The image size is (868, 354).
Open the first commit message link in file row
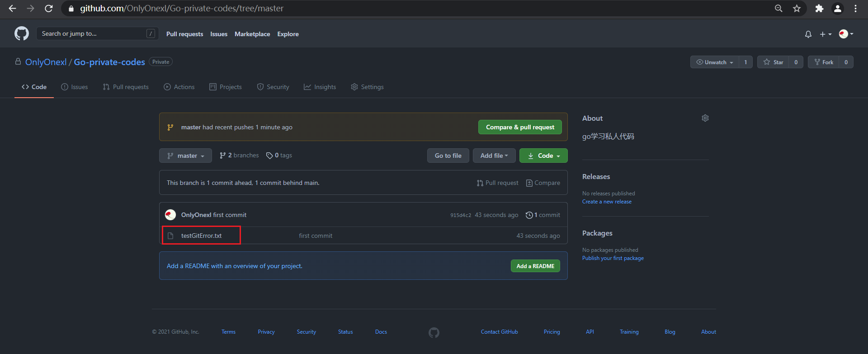click(x=316, y=236)
